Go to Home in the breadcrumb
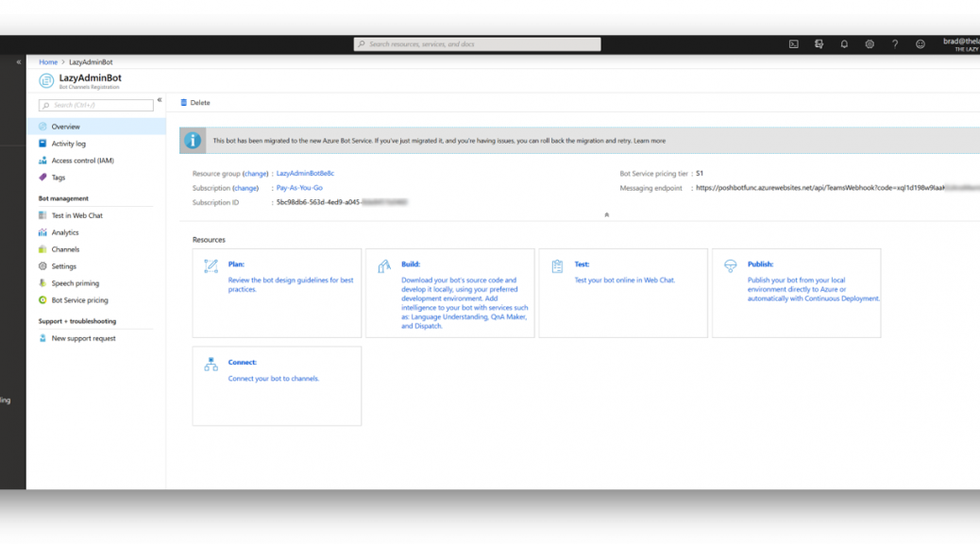The height and width of the screenshot is (544, 980). click(48, 62)
